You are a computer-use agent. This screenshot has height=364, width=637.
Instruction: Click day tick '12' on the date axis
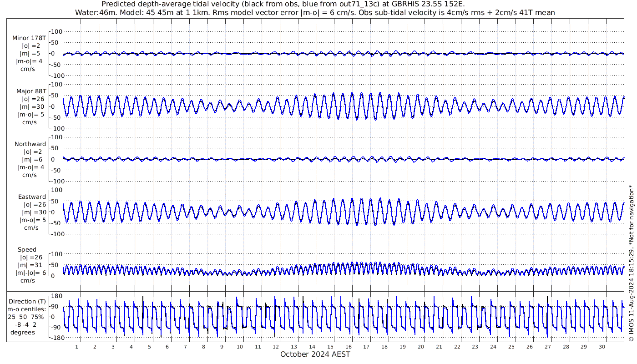click(276, 347)
